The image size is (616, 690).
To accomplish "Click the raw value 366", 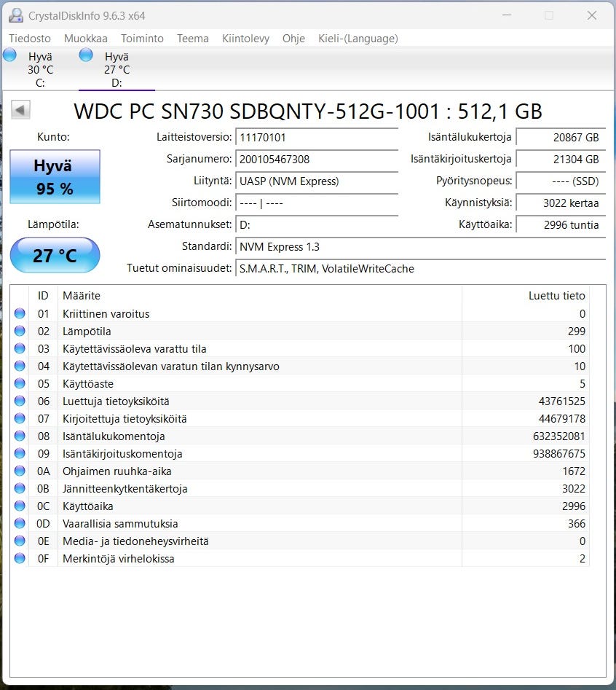I will click(x=577, y=524).
